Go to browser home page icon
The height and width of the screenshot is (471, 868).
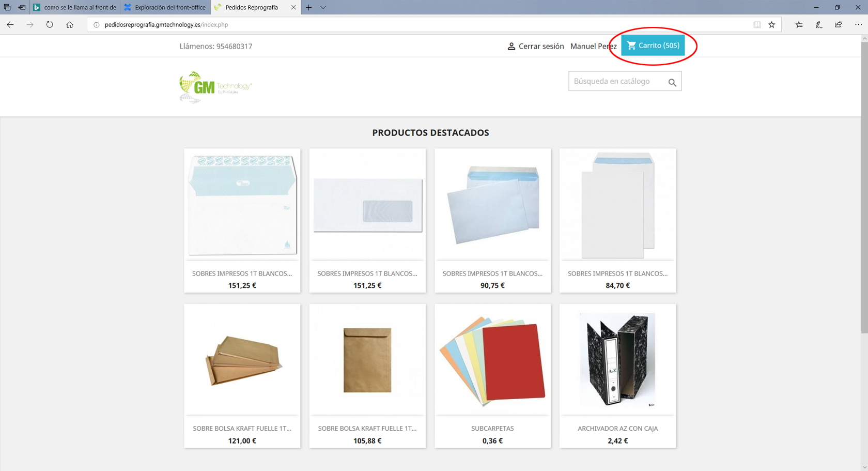(70, 24)
